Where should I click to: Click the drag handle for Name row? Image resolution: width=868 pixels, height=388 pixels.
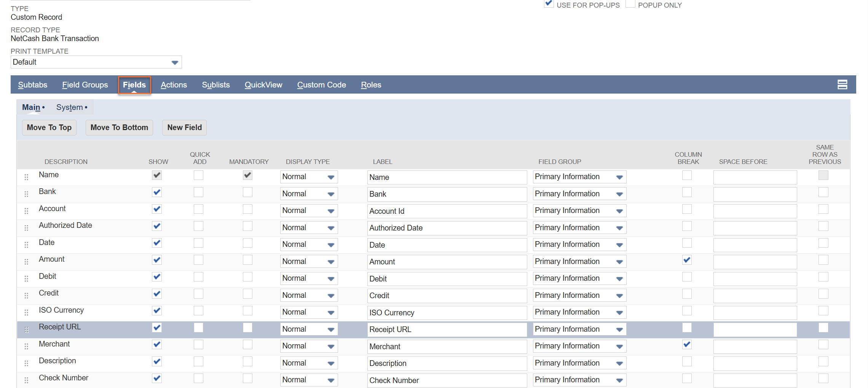[26, 177]
